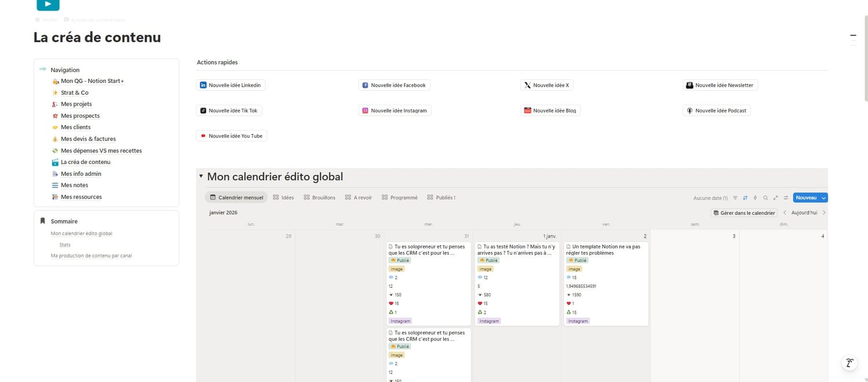This screenshot has width=868, height=382.
Task: Click the Sommaire bookmark icon
Action: (43, 221)
